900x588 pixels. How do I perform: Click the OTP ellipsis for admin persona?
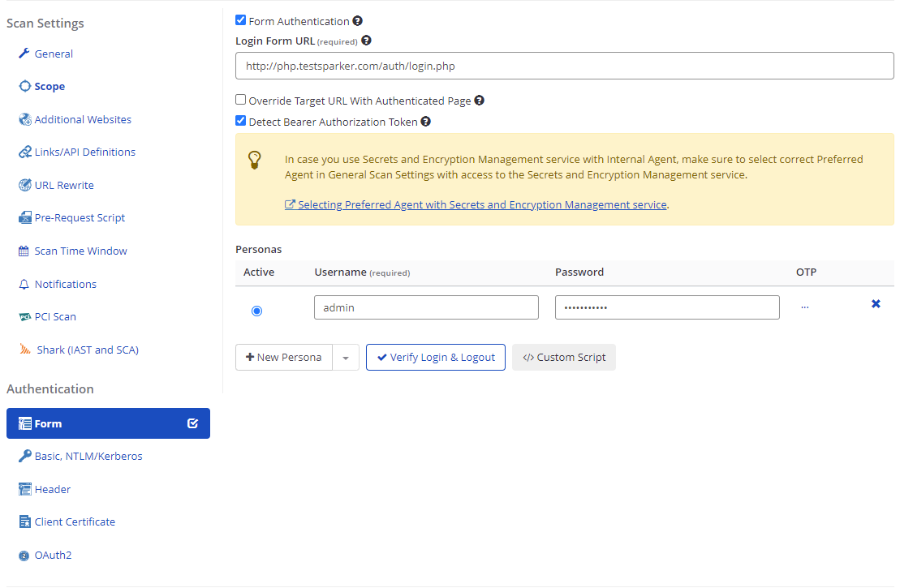tap(804, 307)
